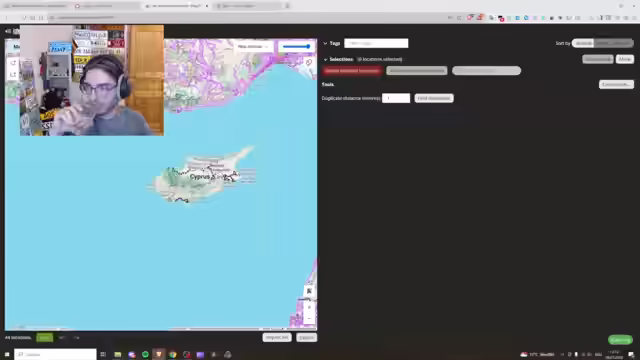640x360 pixels.
Task: Zoom in with the map plus icon
Action: point(309,307)
